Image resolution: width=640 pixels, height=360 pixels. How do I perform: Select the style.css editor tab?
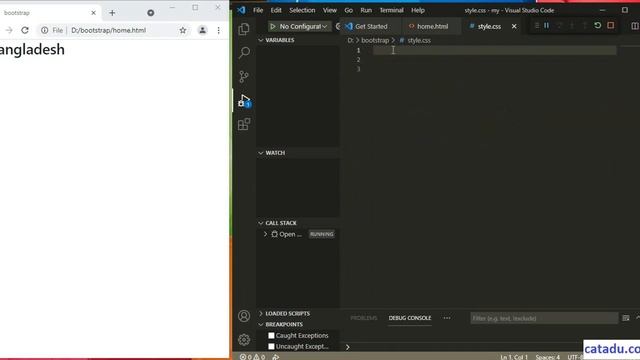(x=489, y=27)
